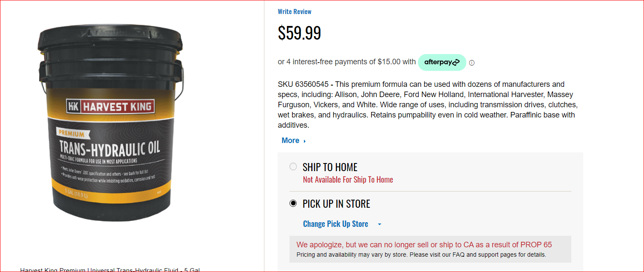Click the PICK UP IN STORE label text

tap(336, 204)
